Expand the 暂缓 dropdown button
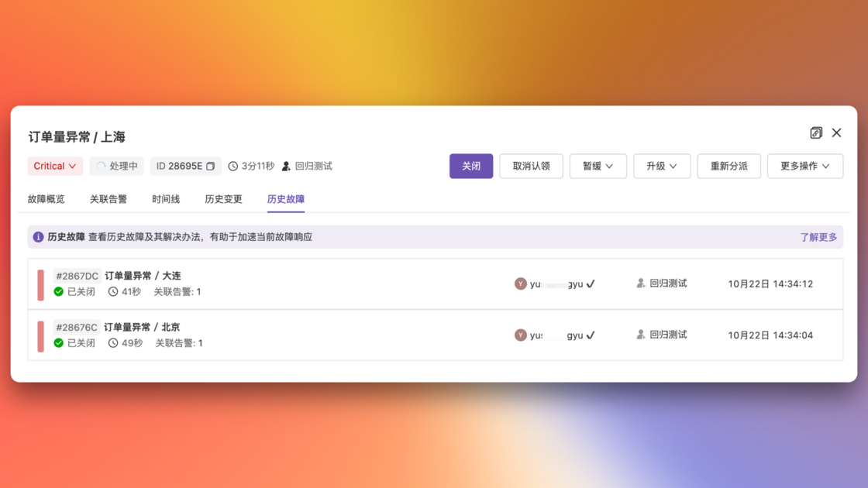This screenshot has width=868, height=488. (598, 166)
